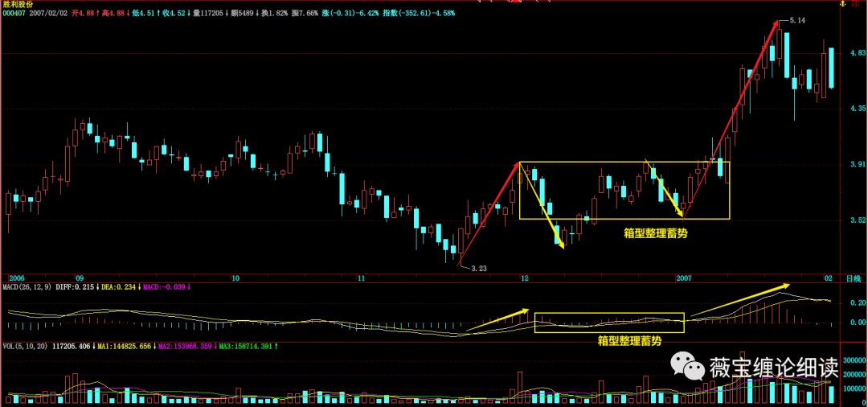Click the 12 month marker on the time axis
The width and height of the screenshot is (868, 407).
[524, 278]
